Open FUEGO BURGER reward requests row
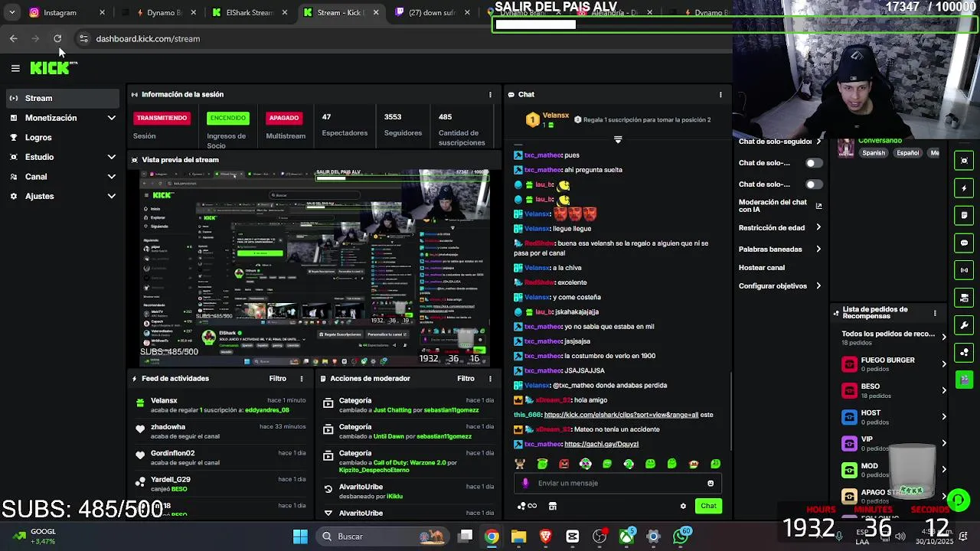The image size is (980, 551). (893, 364)
